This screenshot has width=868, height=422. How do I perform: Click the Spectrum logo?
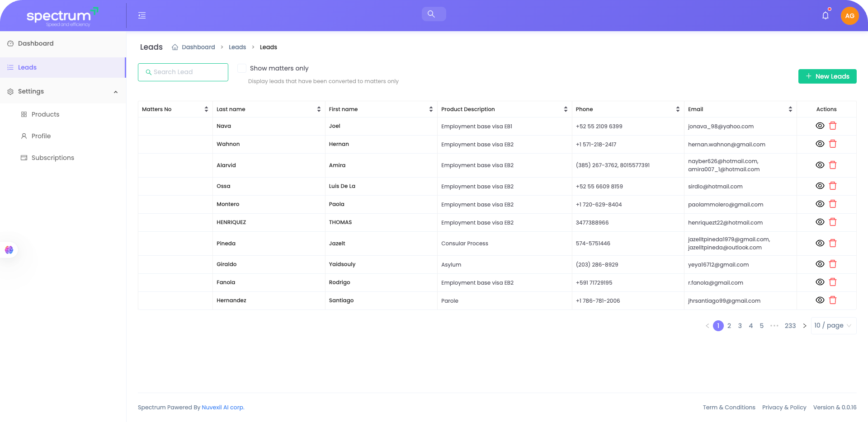pos(62,17)
